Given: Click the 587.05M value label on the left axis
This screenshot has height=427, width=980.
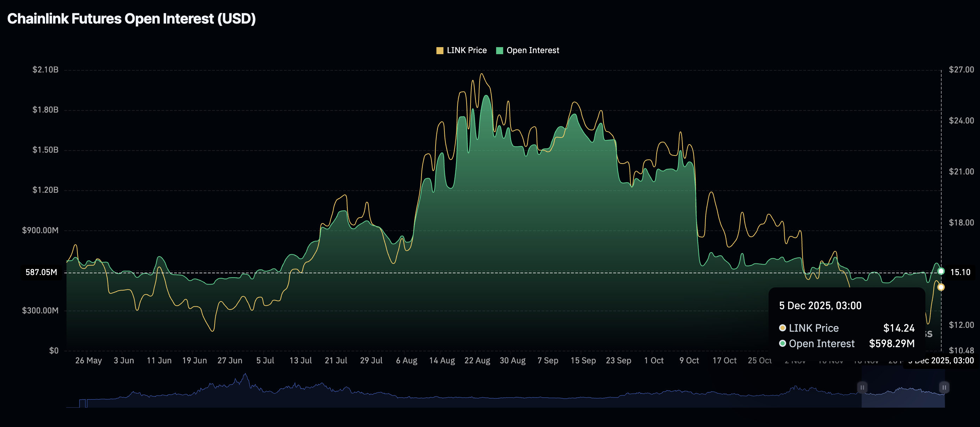Looking at the screenshot, I should (x=41, y=272).
